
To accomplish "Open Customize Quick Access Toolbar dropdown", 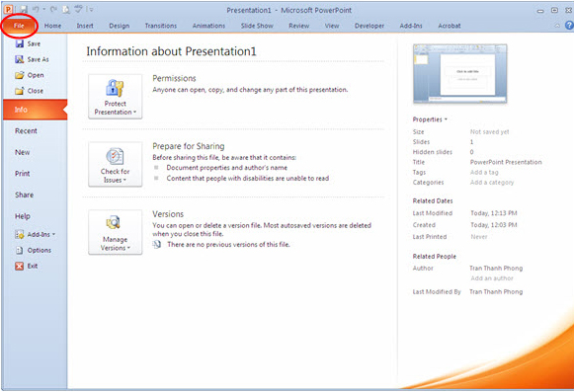I will [x=91, y=10].
